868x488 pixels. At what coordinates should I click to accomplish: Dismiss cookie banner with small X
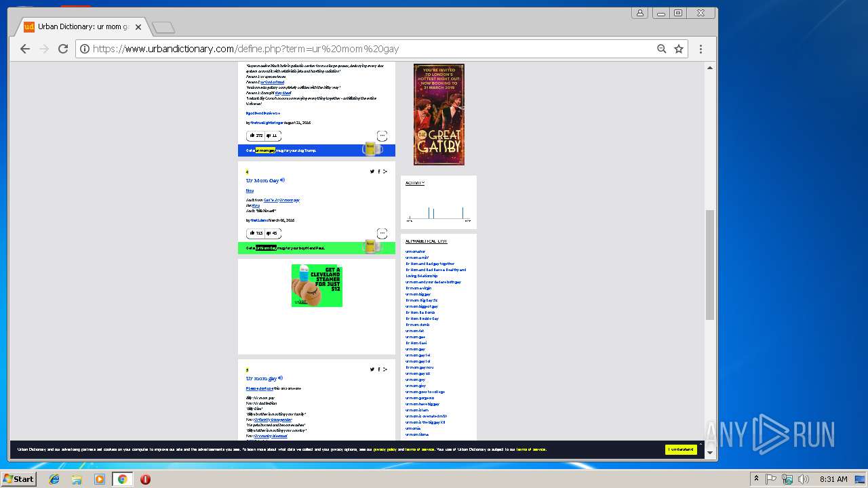701,445
